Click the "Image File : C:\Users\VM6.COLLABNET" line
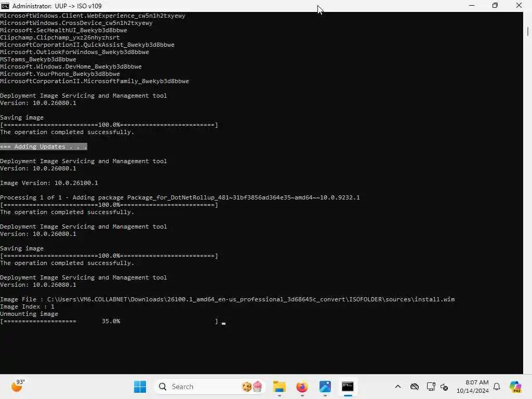 228,299
